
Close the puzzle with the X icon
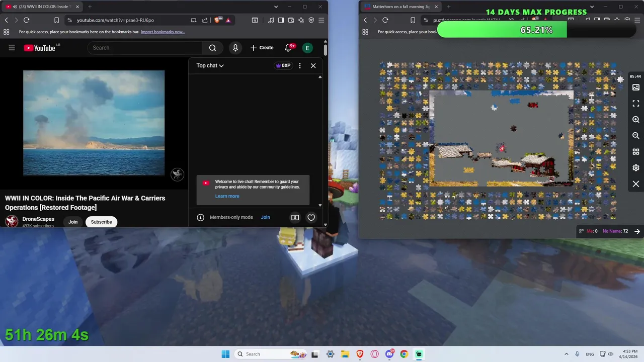click(635, 184)
